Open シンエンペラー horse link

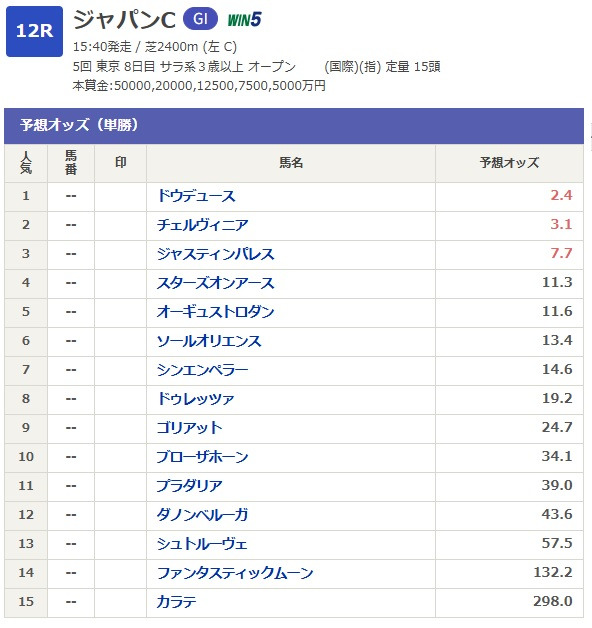tap(202, 370)
